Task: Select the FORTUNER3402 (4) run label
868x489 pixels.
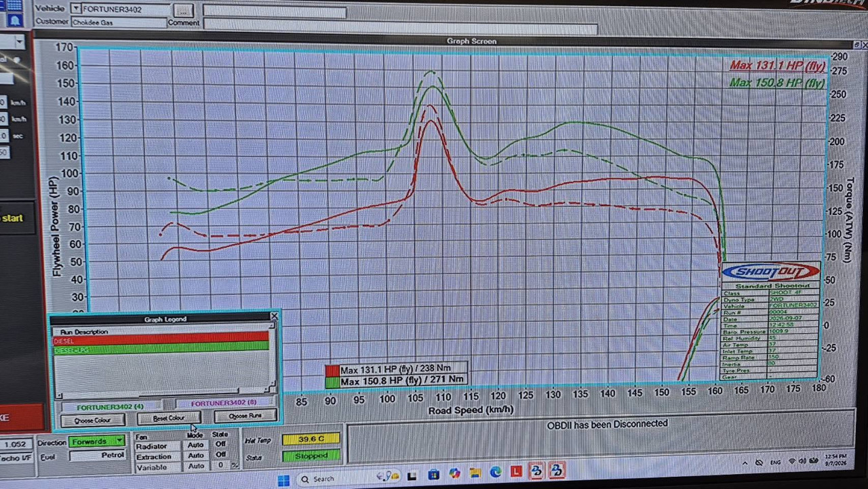Action: click(x=111, y=407)
